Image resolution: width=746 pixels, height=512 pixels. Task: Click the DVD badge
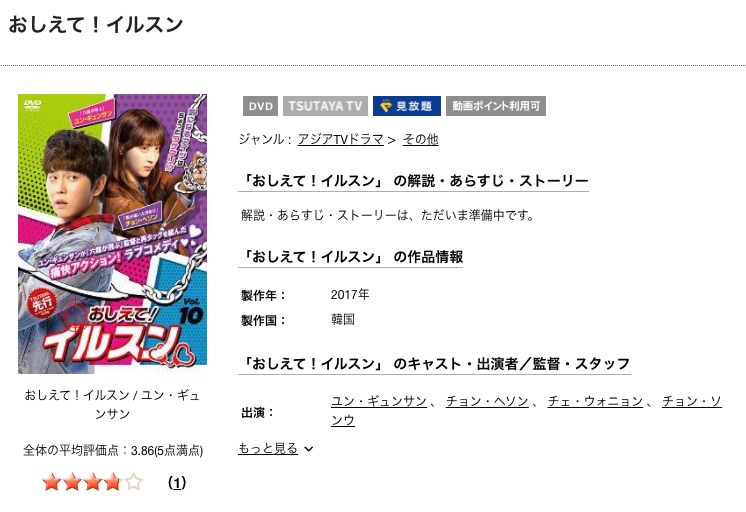click(x=260, y=106)
